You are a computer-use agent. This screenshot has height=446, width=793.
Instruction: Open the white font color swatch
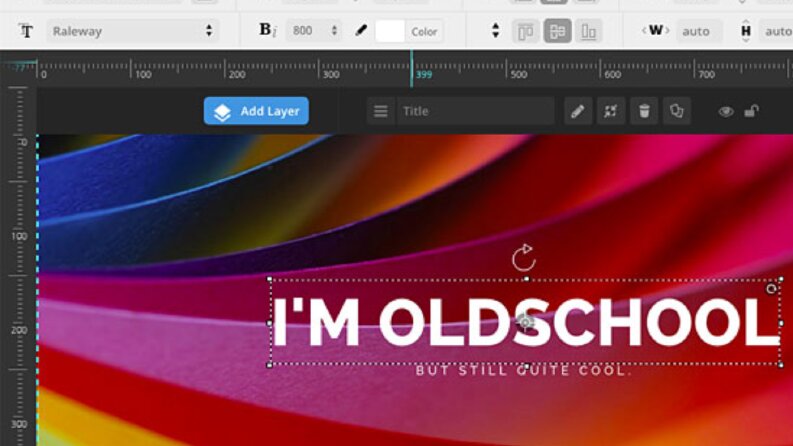[389, 31]
